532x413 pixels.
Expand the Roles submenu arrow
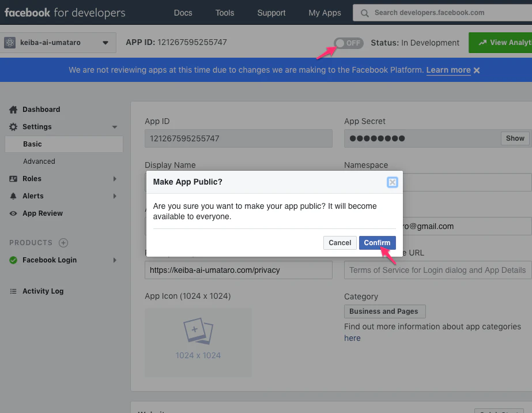[115, 179]
